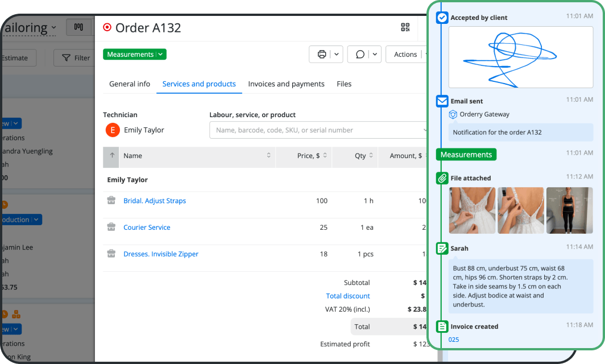
Task: Click Sarah's comment note icon
Action: pos(442,248)
